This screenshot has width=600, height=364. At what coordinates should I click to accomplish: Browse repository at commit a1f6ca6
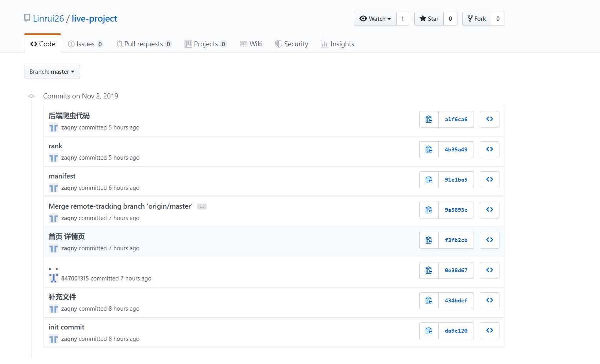click(x=489, y=119)
